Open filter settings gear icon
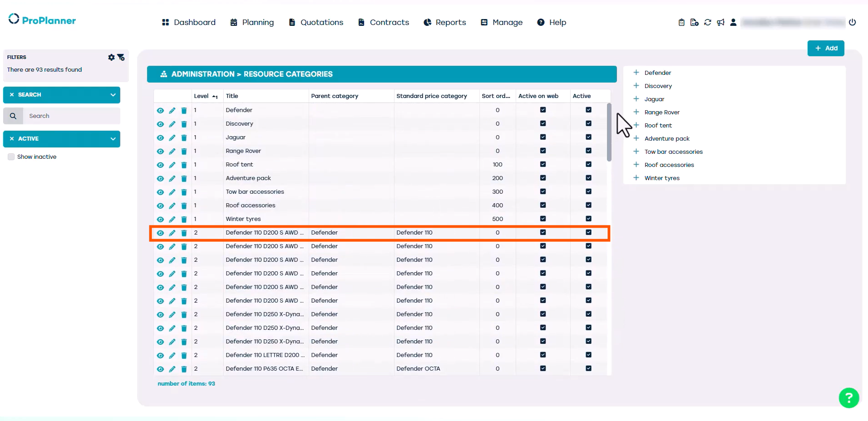 [x=111, y=57]
